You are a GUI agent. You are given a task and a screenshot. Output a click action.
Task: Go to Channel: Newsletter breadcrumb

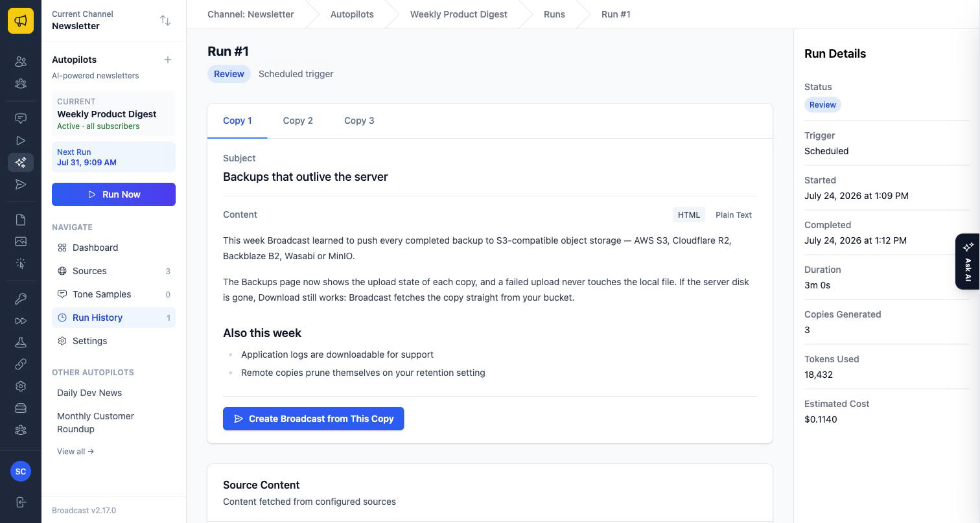point(250,14)
